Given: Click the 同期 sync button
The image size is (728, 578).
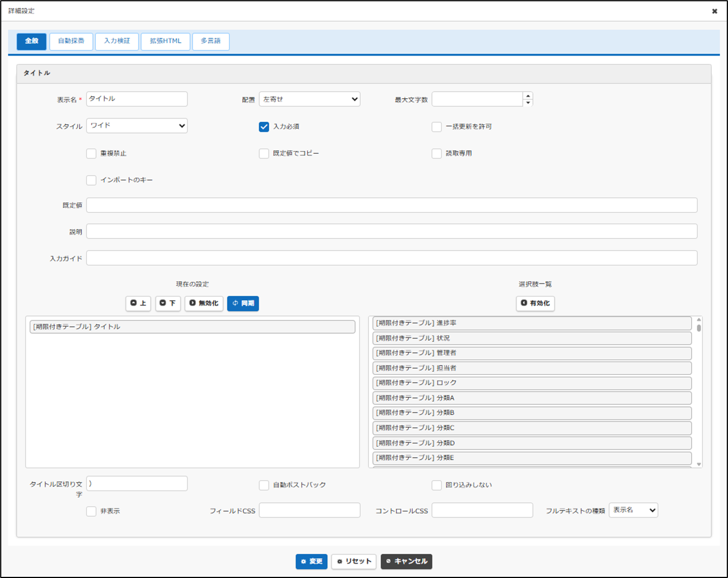Looking at the screenshot, I should pyautogui.click(x=243, y=303).
